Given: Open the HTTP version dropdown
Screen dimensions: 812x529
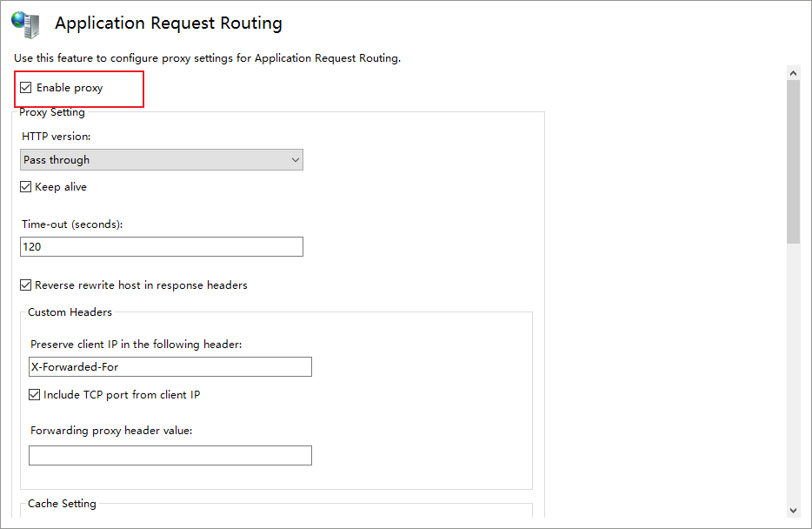Looking at the screenshot, I should (x=162, y=160).
